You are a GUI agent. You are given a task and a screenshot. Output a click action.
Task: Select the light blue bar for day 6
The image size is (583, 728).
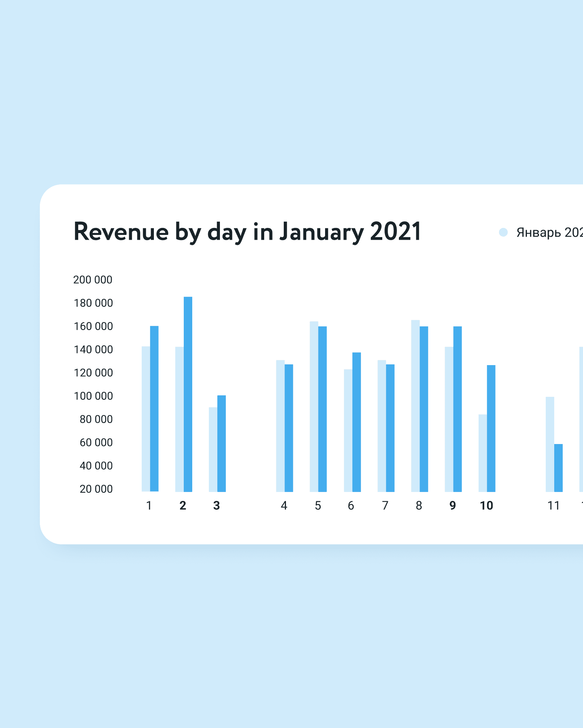point(348,431)
